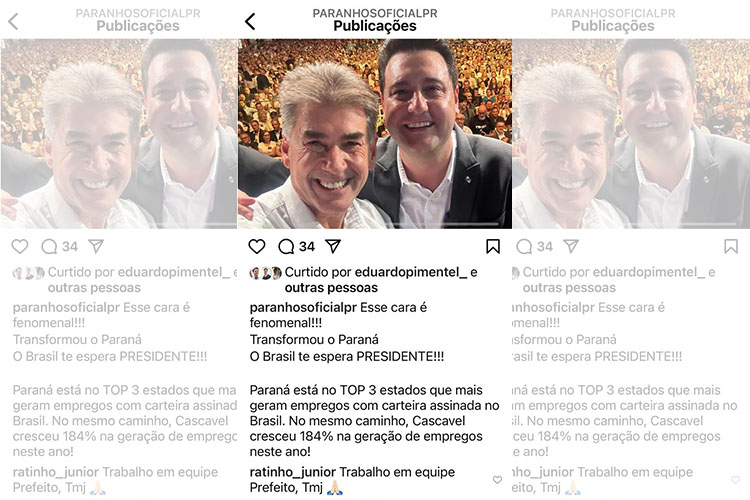Click the PARANHOSOFICIALPR title in center header

tap(375, 13)
